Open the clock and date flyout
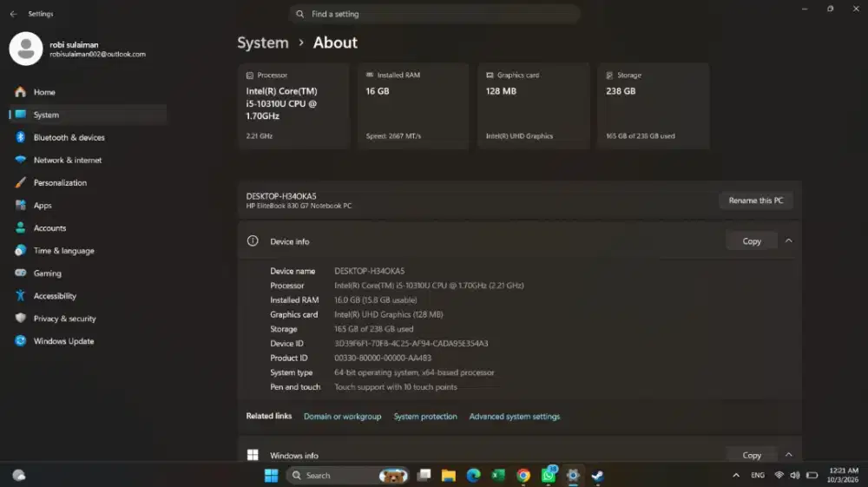The height and width of the screenshot is (487, 868). [x=844, y=476]
